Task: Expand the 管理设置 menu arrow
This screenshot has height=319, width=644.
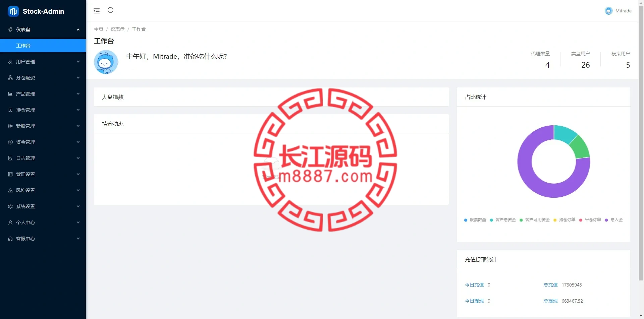Action: coord(78,174)
